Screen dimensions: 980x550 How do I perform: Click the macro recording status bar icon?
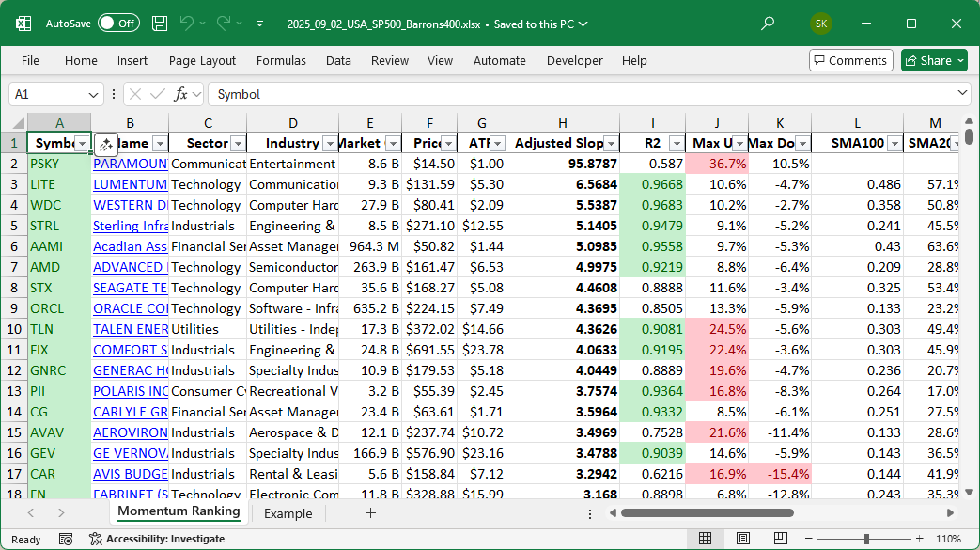(66, 539)
